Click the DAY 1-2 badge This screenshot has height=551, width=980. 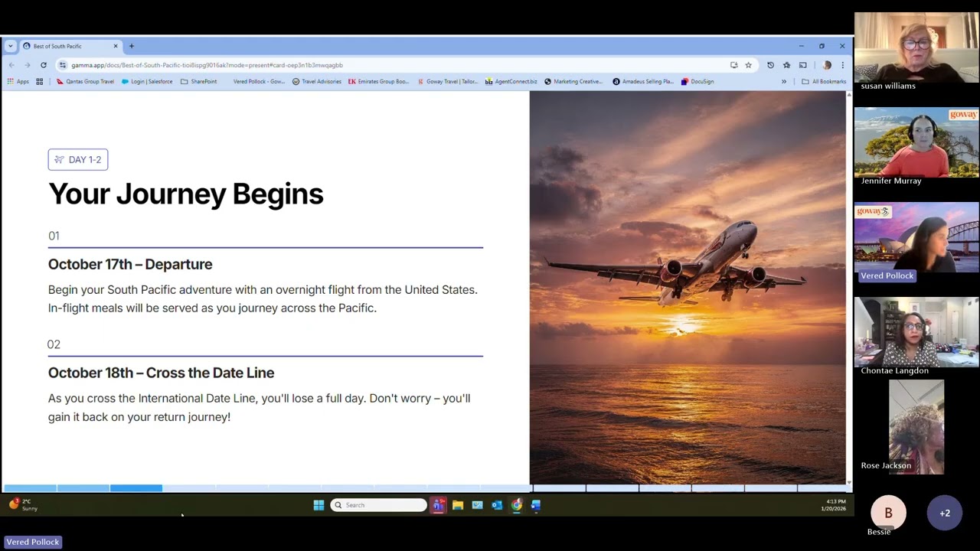tap(78, 159)
